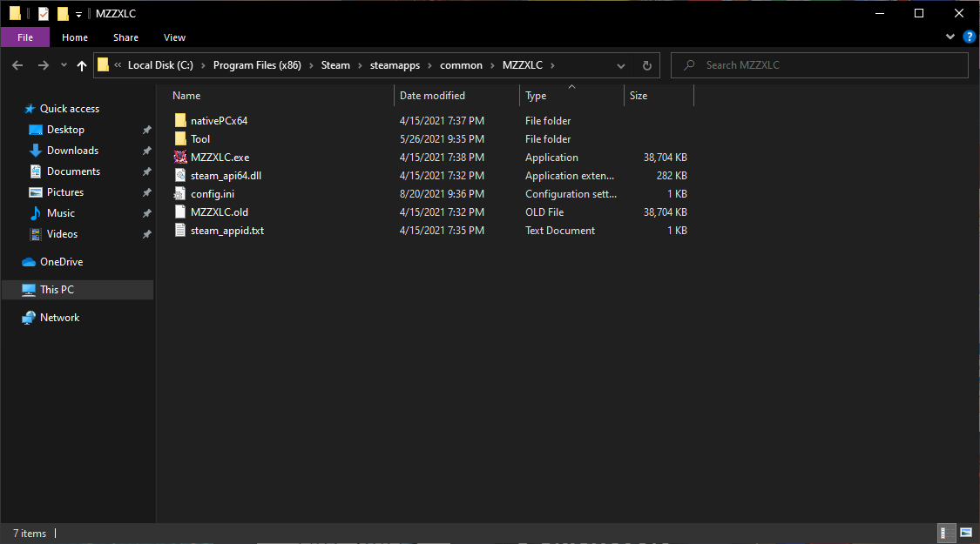Screen dimensions: 980x544
Task: Open Pictures in the navigation pane
Action: 65,192
